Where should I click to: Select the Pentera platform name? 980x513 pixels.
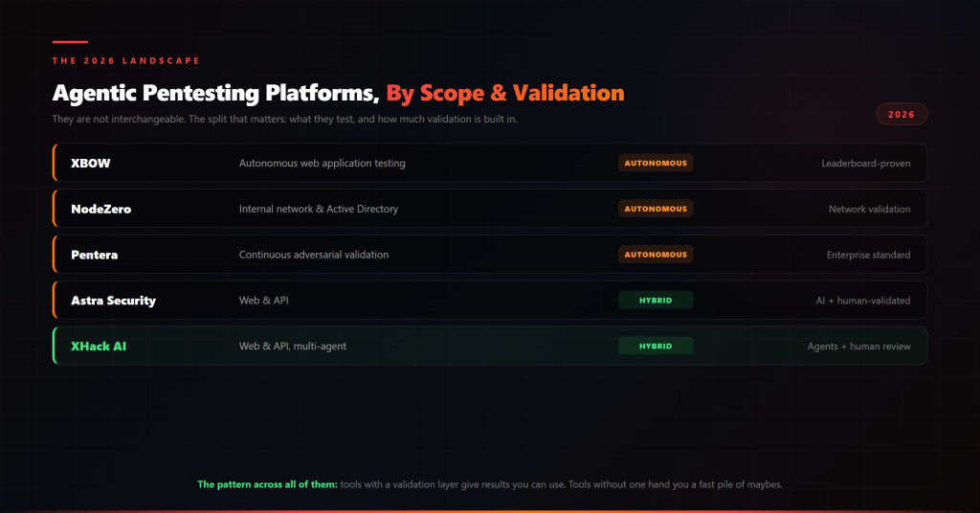(x=95, y=255)
